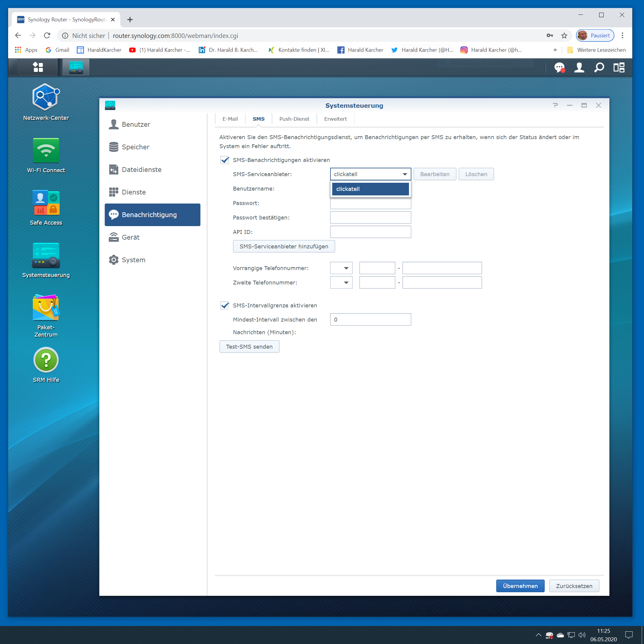
Task: Select Gerät in the sidebar
Action: point(130,237)
